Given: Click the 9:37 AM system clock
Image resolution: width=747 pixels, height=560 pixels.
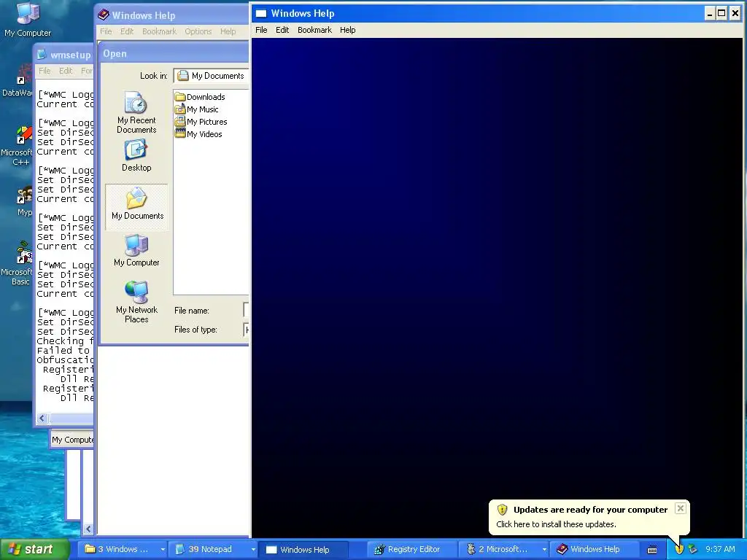Looking at the screenshot, I should click(720, 549).
